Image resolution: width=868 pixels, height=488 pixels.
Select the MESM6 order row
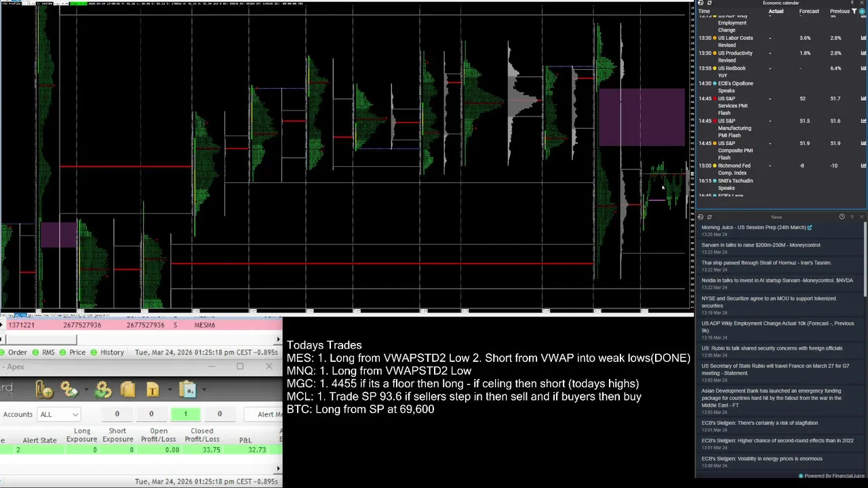click(141, 325)
